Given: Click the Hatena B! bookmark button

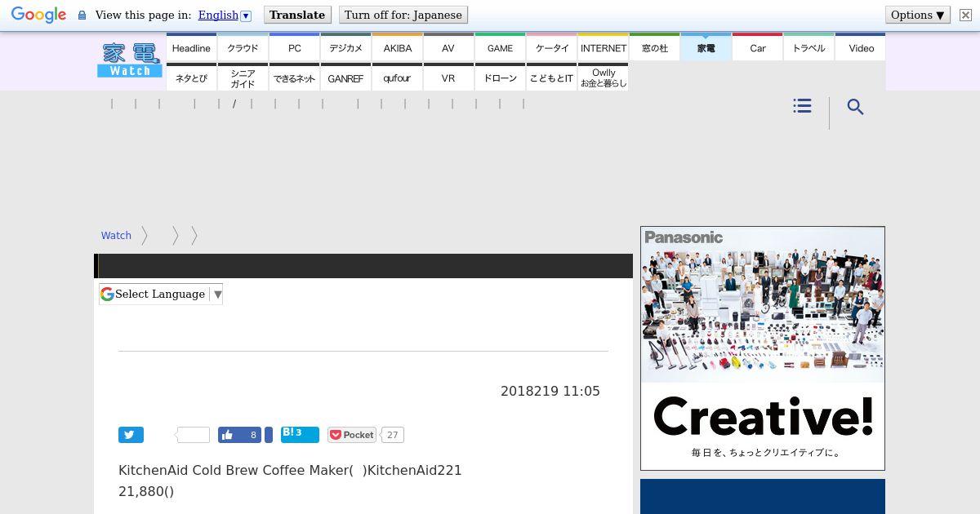Looking at the screenshot, I should click(300, 434).
